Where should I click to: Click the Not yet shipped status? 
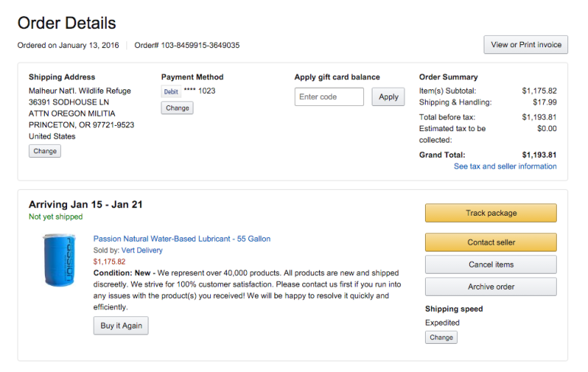[x=56, y=217]
